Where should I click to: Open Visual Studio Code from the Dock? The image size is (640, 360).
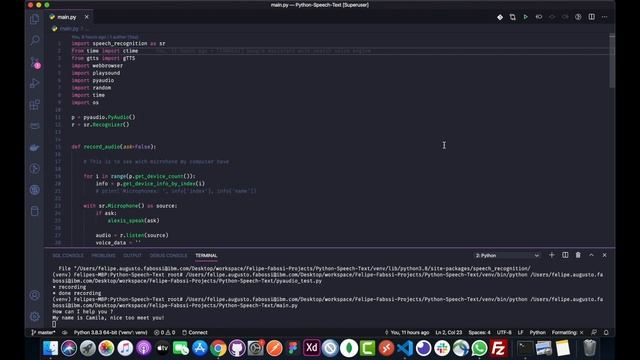405,348
